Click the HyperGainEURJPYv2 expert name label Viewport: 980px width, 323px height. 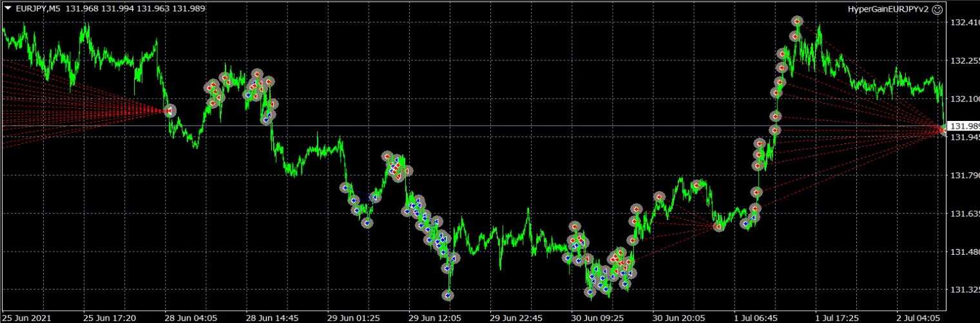click(889, 9)
